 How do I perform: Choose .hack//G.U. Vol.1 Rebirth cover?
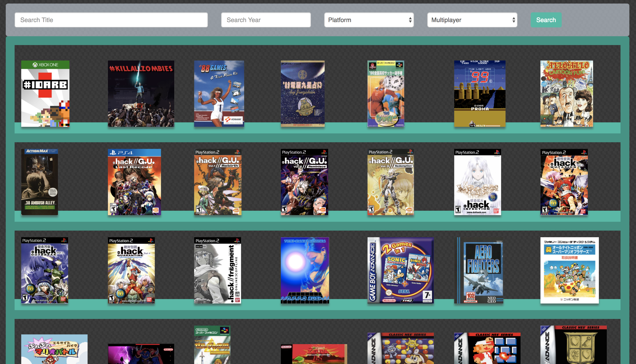click(218, 182)
